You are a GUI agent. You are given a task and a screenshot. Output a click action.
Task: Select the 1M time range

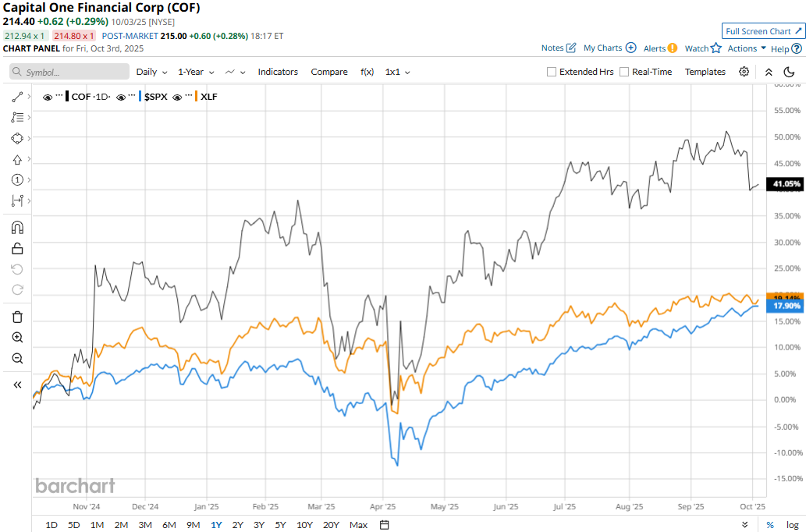click(x=97, y=525)
